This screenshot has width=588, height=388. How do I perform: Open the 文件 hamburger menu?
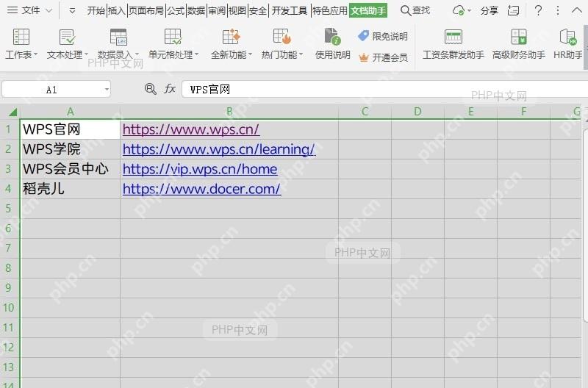(12, 10)
